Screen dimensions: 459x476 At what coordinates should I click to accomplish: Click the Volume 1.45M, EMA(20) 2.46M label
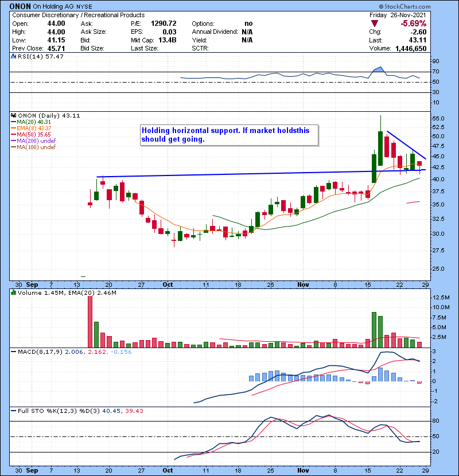coord(67,292)
